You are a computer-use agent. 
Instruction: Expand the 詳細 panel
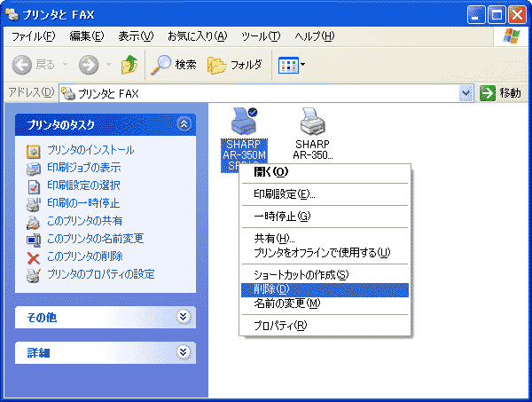(x=184, y=352)
